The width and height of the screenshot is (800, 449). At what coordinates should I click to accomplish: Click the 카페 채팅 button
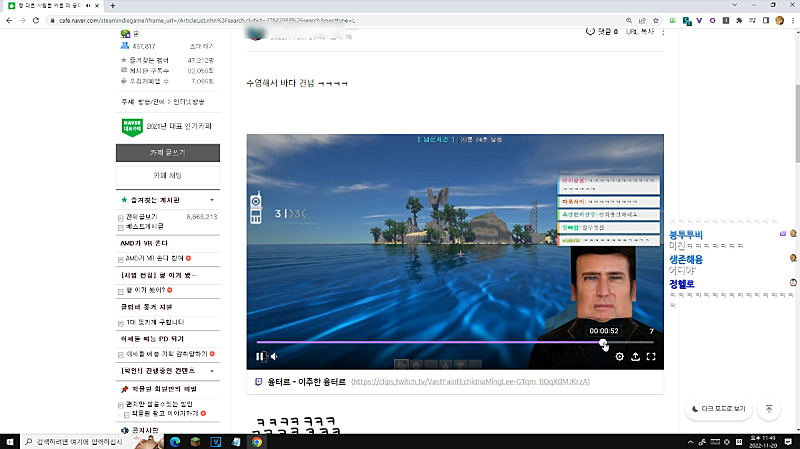tap(168, 176)
